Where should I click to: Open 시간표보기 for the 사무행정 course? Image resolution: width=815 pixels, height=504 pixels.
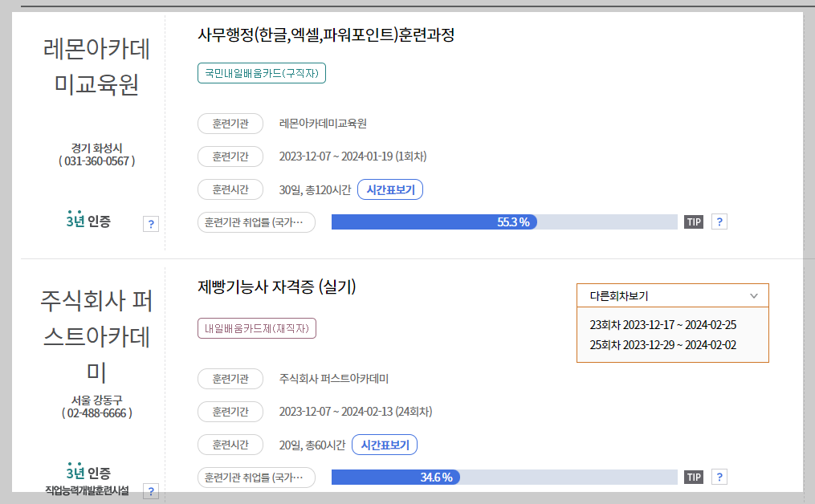390,189
